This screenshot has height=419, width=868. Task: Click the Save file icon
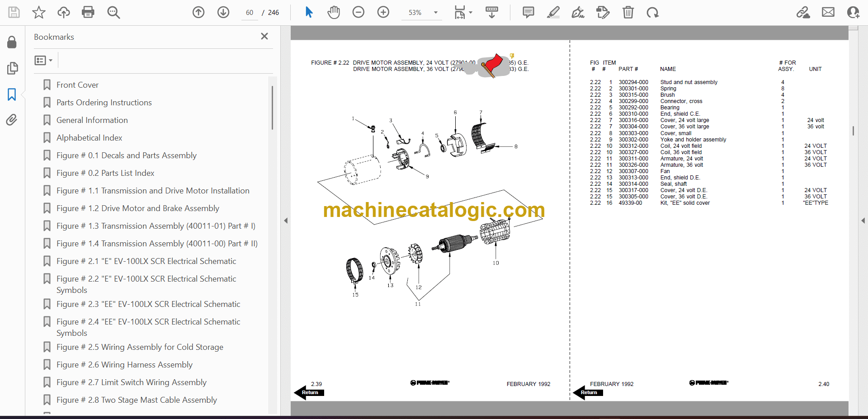tap(14, 12)
